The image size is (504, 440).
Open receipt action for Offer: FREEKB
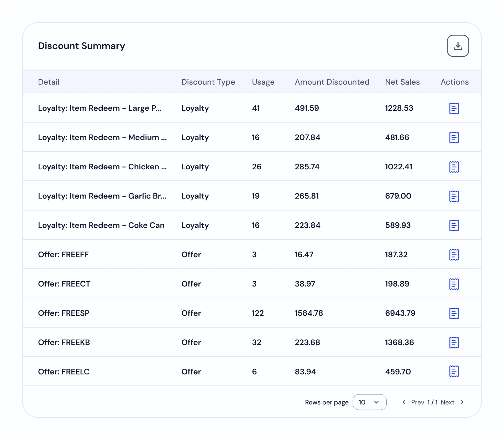point(454,343)
